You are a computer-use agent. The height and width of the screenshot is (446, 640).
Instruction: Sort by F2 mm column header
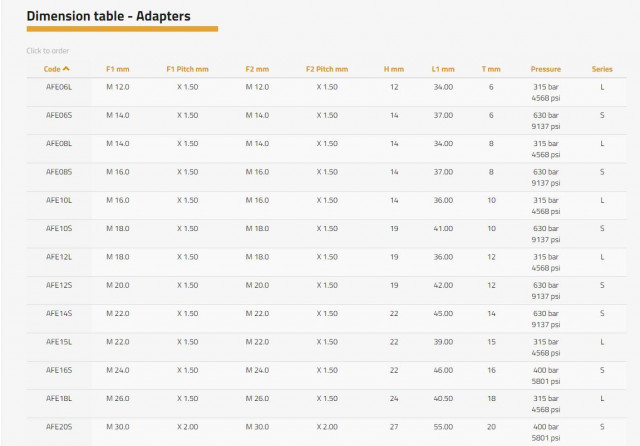[x=257, y=69]
